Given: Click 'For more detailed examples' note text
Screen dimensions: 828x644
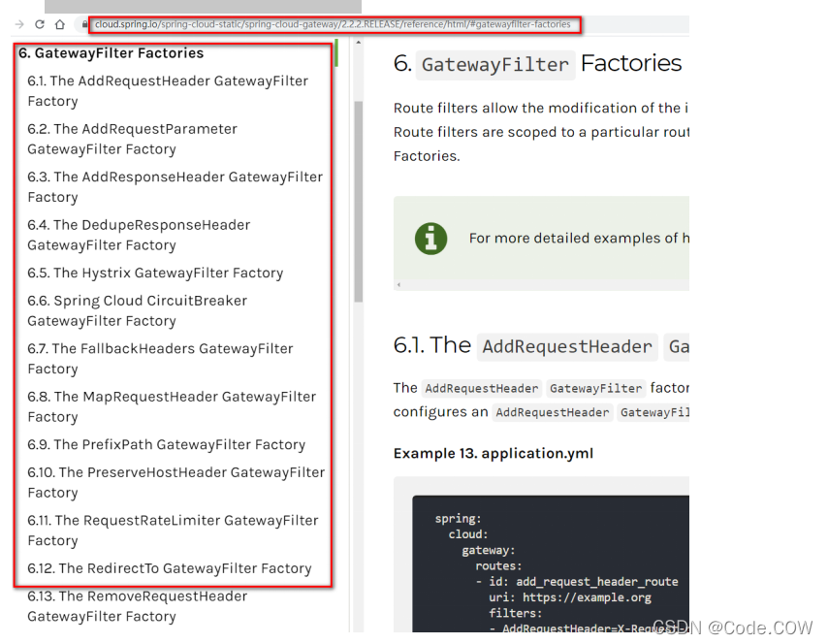Looking at the screenshot, I should (x=579, y=239).
